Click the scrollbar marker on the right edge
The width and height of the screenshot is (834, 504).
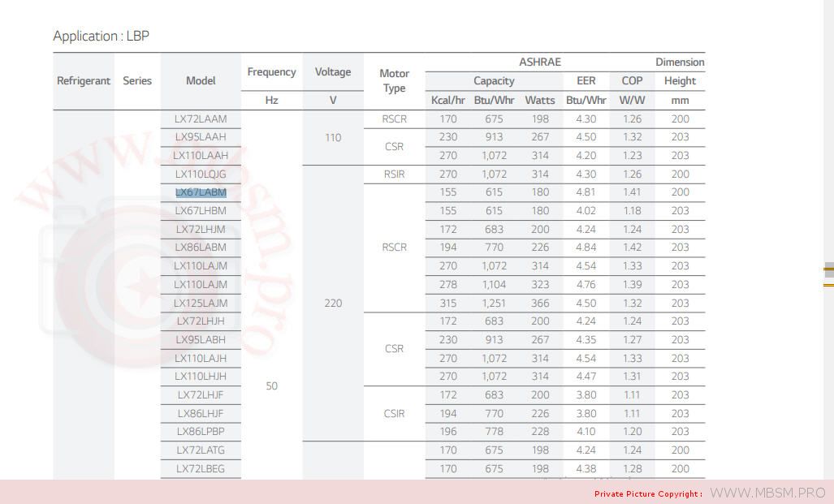coord(828,271)
